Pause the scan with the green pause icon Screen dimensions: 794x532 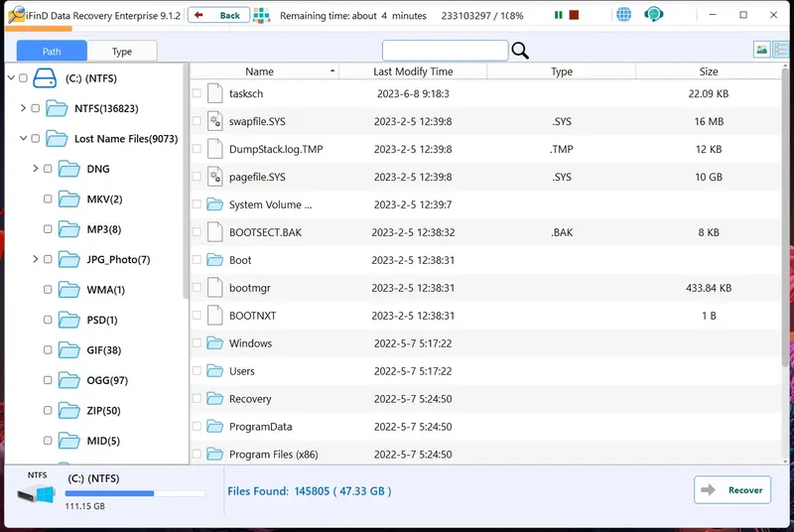(x=558, y=15)
